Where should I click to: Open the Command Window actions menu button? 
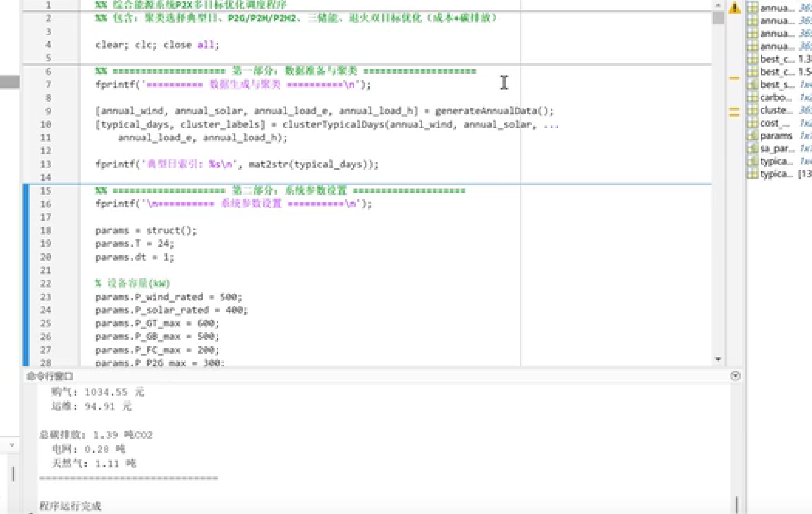click(735, 376)
